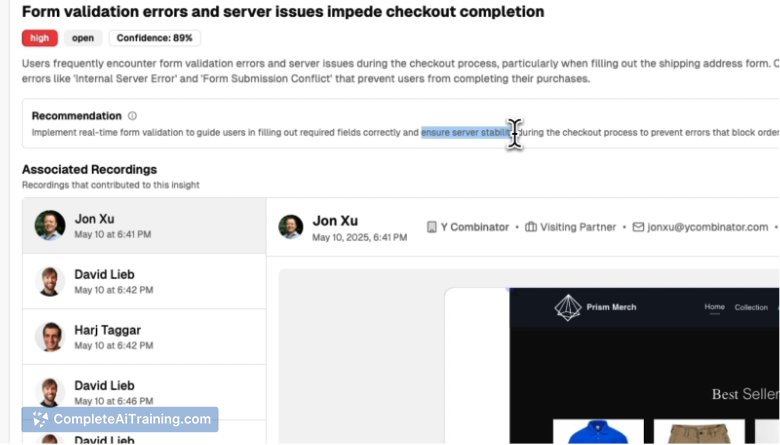Click the Visiting Partner role label
The image size is (780, 445).
[578, 227]
